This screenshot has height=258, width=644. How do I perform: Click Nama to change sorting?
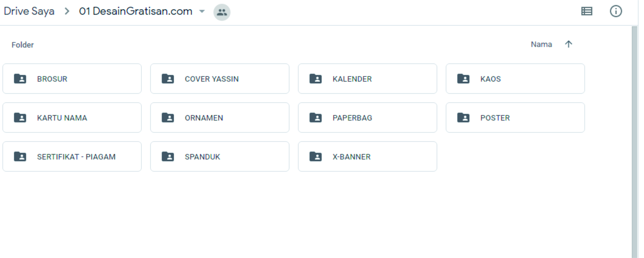542,44
